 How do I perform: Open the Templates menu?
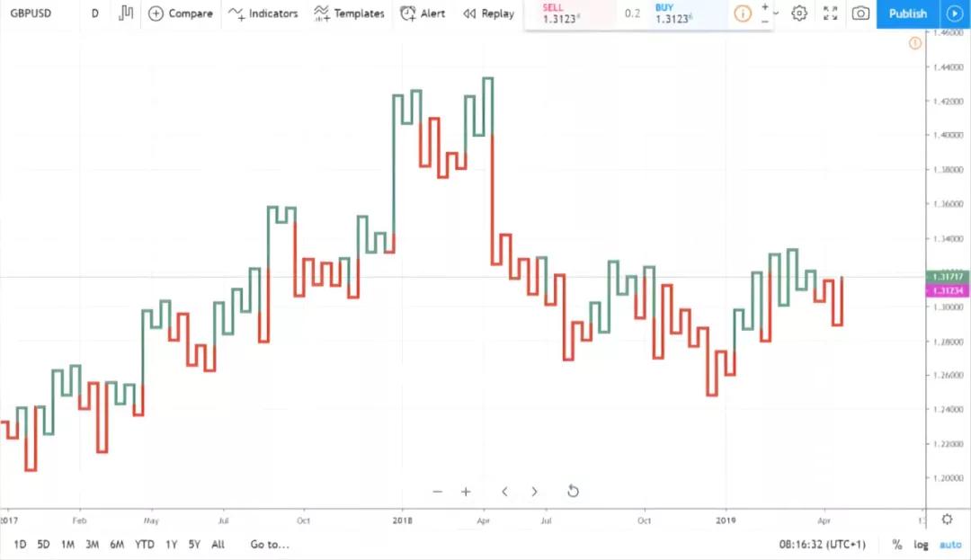pos(349,13)
